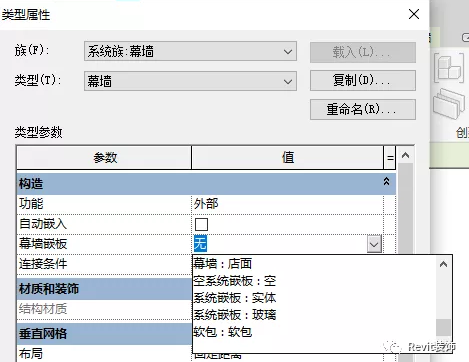Image resolution: width=469 pixels, height=362 pixels.
Task: Select the 功能 parameter label
Action: click(x=31, y=204)
